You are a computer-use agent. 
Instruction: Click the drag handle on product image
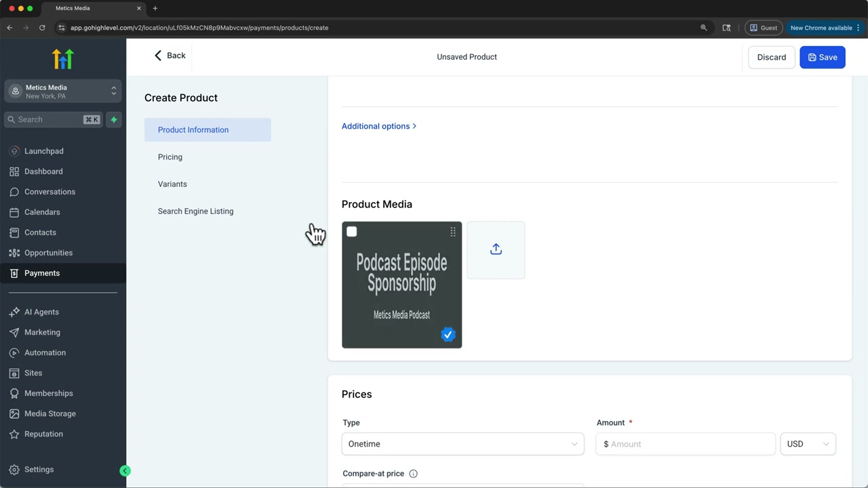pos(453,232)
